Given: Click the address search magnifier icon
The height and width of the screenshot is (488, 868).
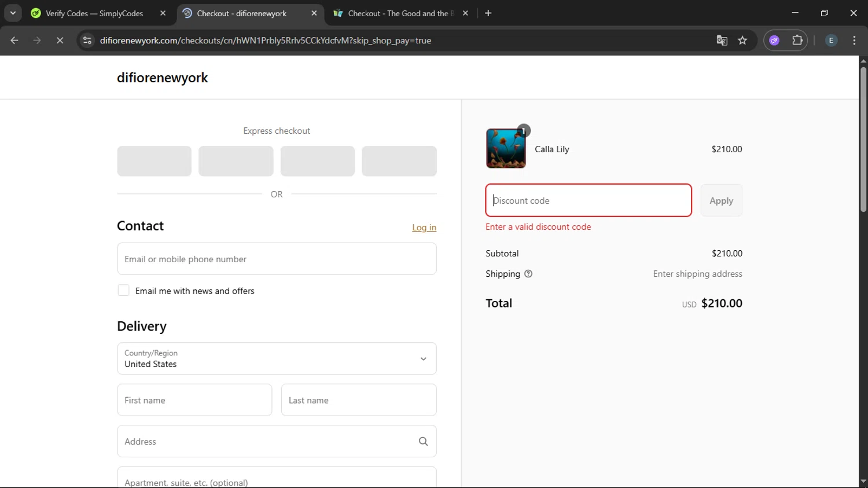Looking at the screenshot, I should click(x=423, y=441).
